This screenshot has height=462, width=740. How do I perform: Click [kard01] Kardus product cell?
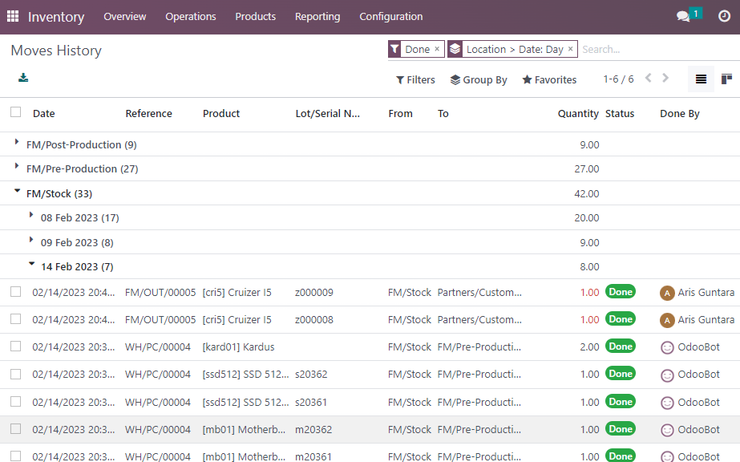pos(238,347)
